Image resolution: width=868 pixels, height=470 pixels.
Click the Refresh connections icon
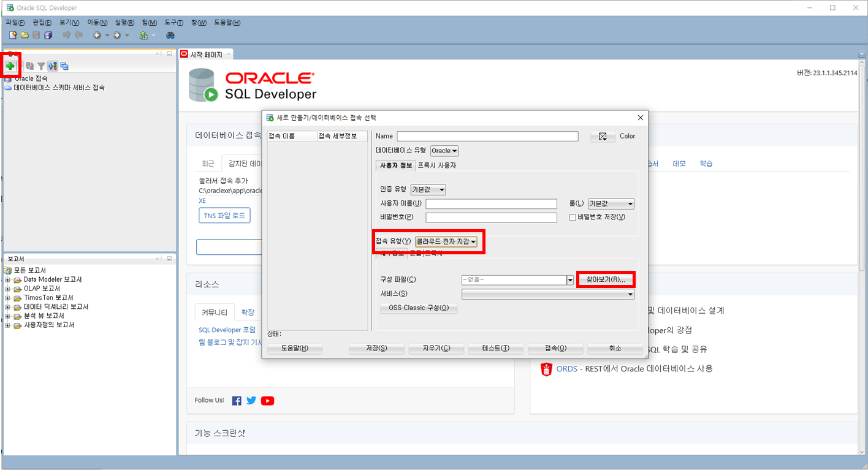coord(29,66)
